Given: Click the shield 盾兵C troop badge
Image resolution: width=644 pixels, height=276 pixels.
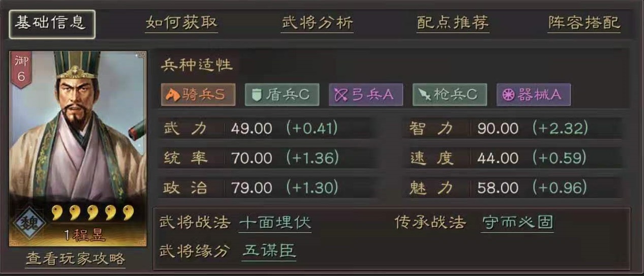Looking at the screenshot, I should tap(282, 95).
